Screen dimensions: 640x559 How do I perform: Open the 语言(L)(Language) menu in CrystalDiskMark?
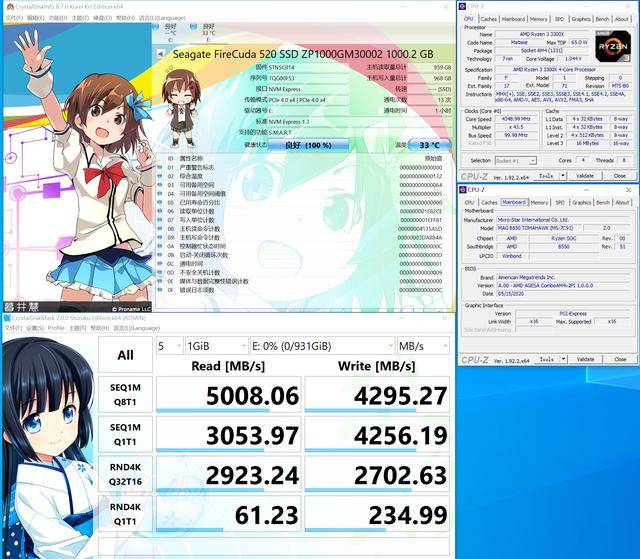click(x=137, y=328)
